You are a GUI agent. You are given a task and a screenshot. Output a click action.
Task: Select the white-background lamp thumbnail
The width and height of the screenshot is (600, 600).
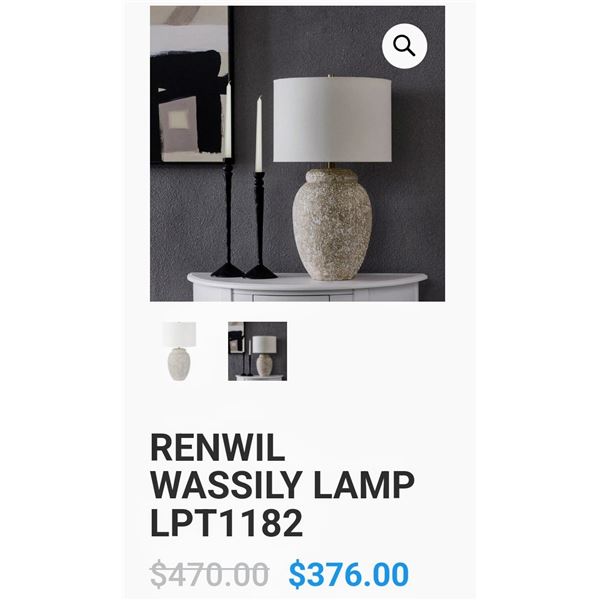[179, 351]
